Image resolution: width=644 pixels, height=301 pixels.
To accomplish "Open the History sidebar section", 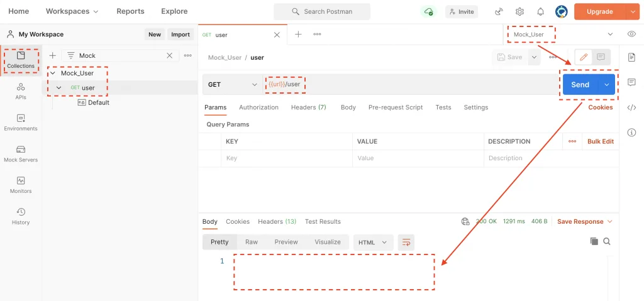I will (x=21, y=216).
